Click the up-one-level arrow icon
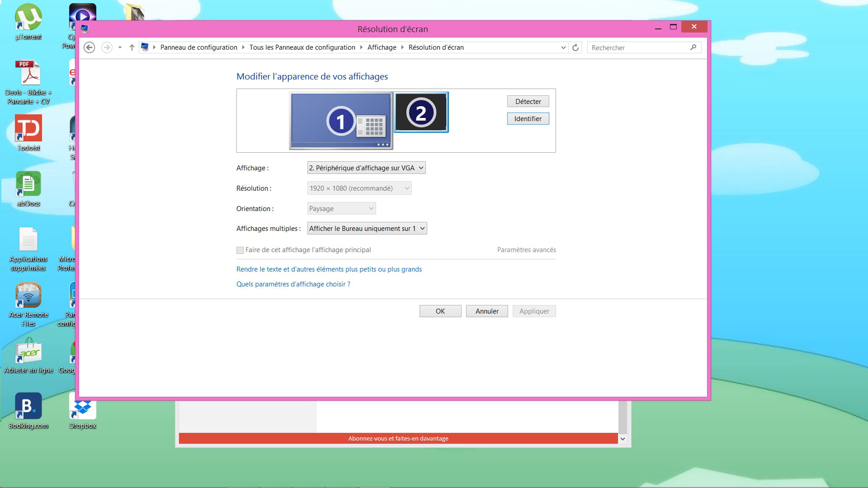This screenshot has height=488, width=868. (x=132, y=47)
